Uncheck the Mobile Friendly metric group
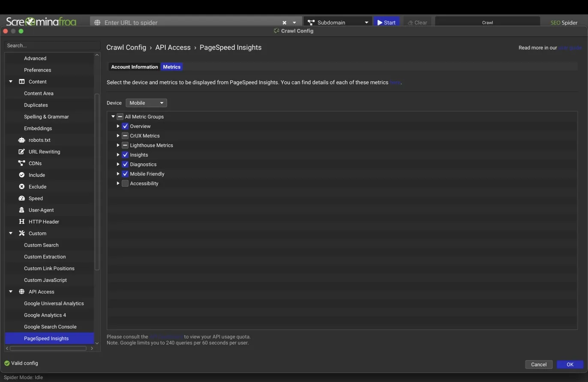 pyautogui.click(x=125, y=174)
